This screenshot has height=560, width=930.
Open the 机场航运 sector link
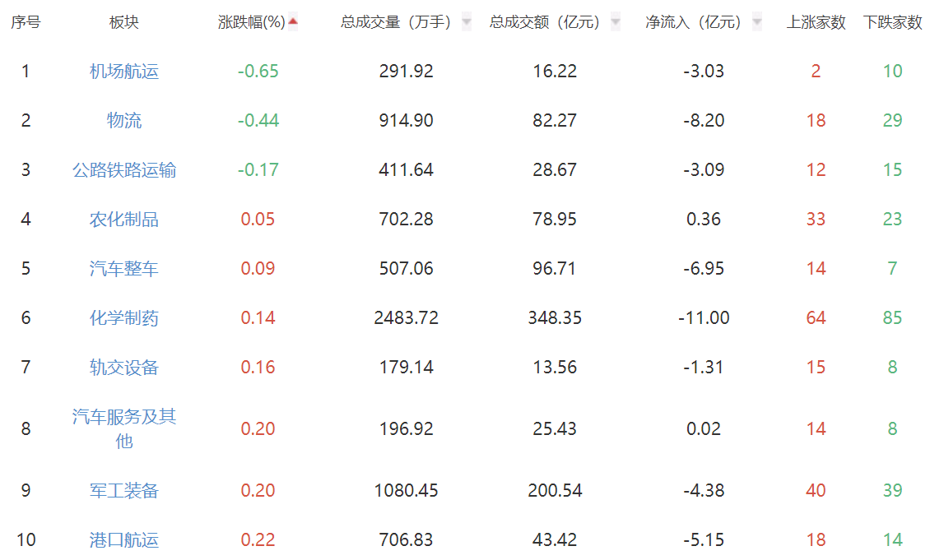tap(124, 72)
